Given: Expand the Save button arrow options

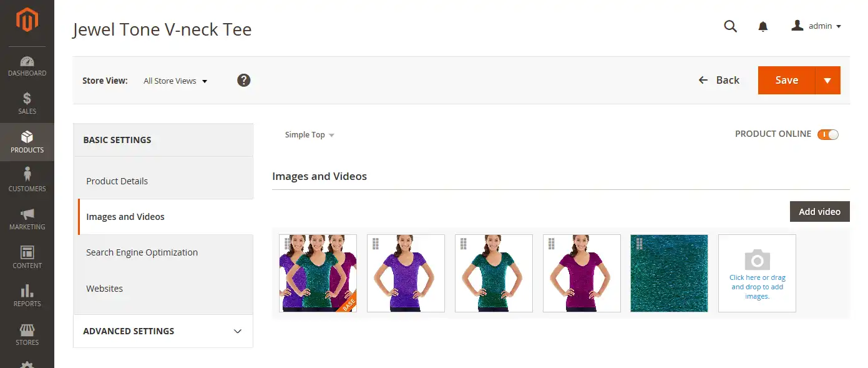Looking at the screenshot, I should coord(827,81).
